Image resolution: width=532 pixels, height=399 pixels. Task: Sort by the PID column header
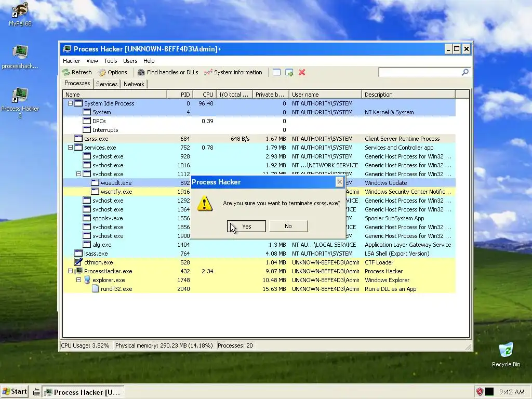coord(180,95)
